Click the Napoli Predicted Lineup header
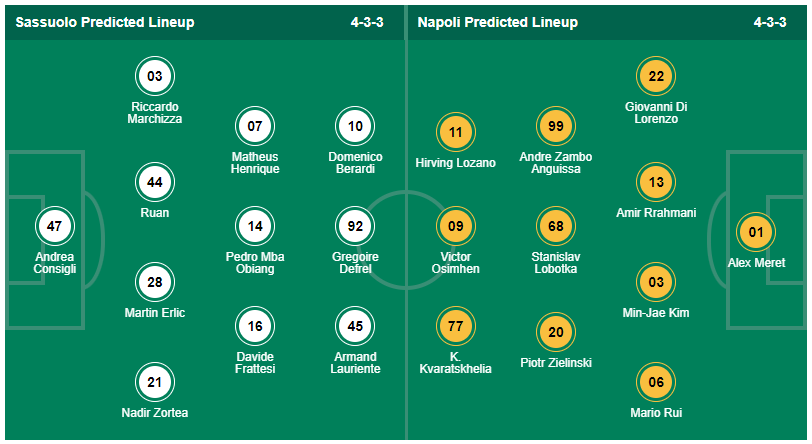 tap(496, 22)
